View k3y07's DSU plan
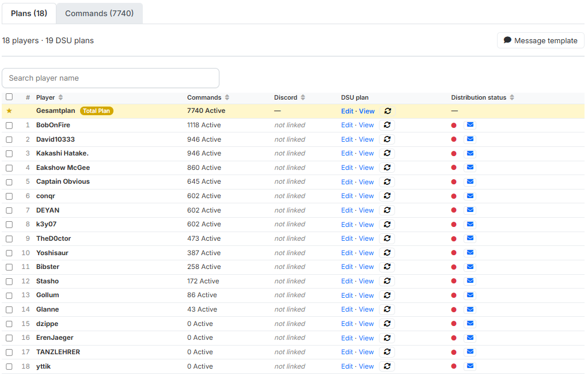 [x=366, y=224]
